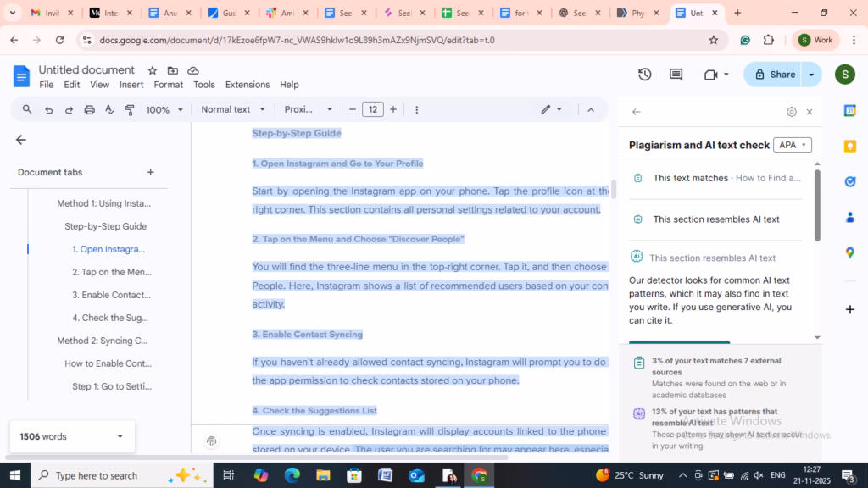This screenshot has width=868, height=488.
Task: Click the font size input field
Action: 373,109
